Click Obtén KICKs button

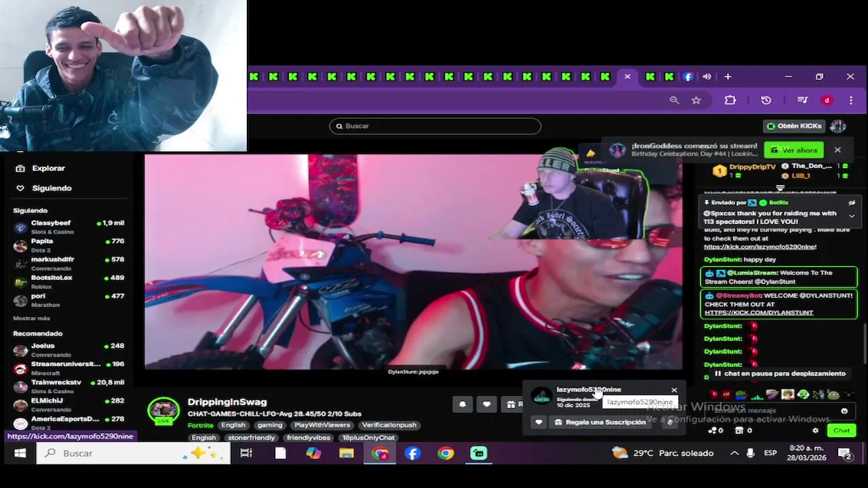click(x=793, y=126)
